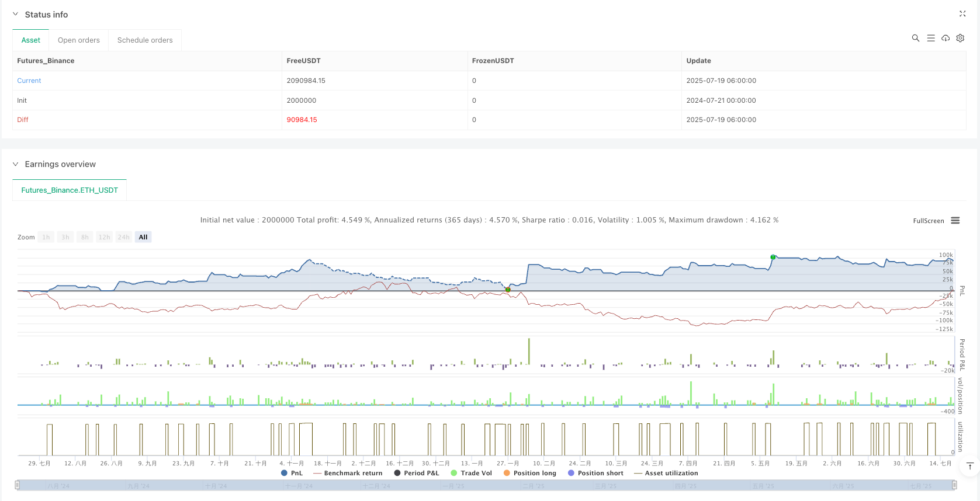The height and width of the screenshot is (501, 980).
Task: Open the table row-density list icon
Action: (931, 38)
